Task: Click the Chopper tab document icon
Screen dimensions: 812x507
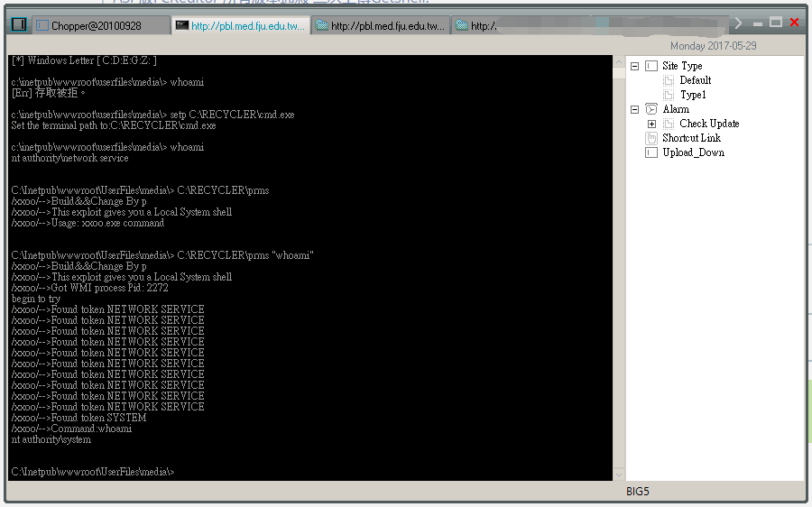Action: point(42,25)
